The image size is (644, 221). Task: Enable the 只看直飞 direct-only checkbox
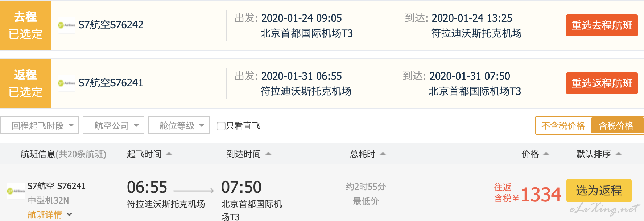[x=221, y=126]
